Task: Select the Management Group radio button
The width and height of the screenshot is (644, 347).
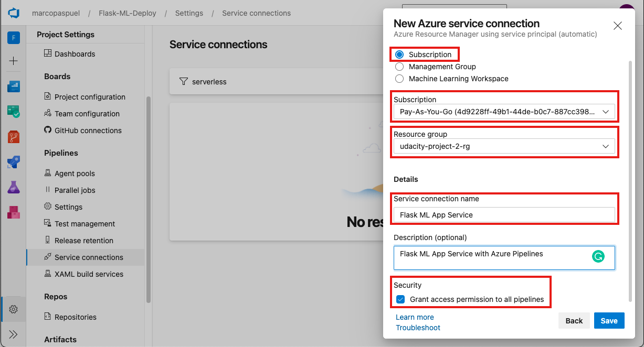Action: point(399,67)
